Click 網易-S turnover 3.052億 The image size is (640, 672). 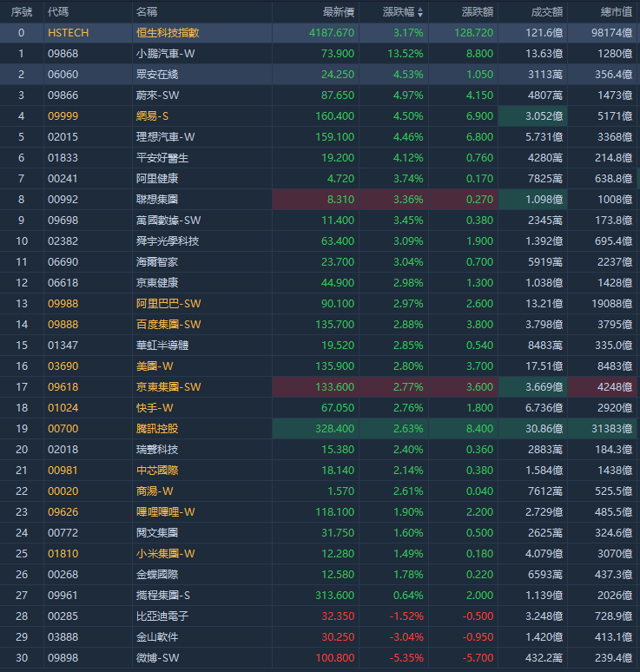544,116
